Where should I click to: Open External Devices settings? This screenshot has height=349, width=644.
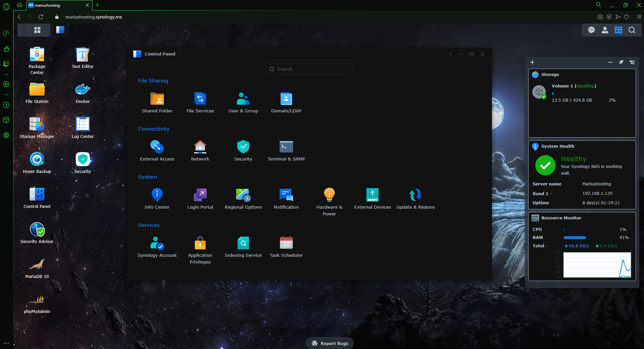pos(372,199)
